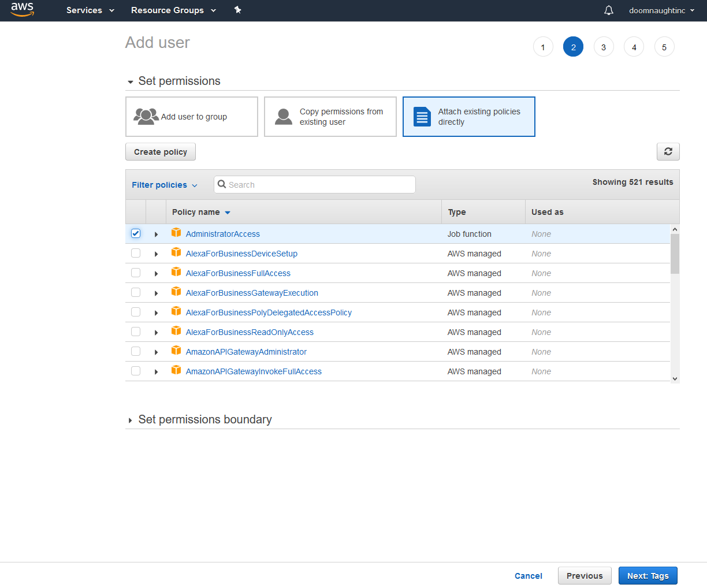Open the AdministratorAccess policy link
The width and height of the screenshot is (707, 588).
point(223,234)
